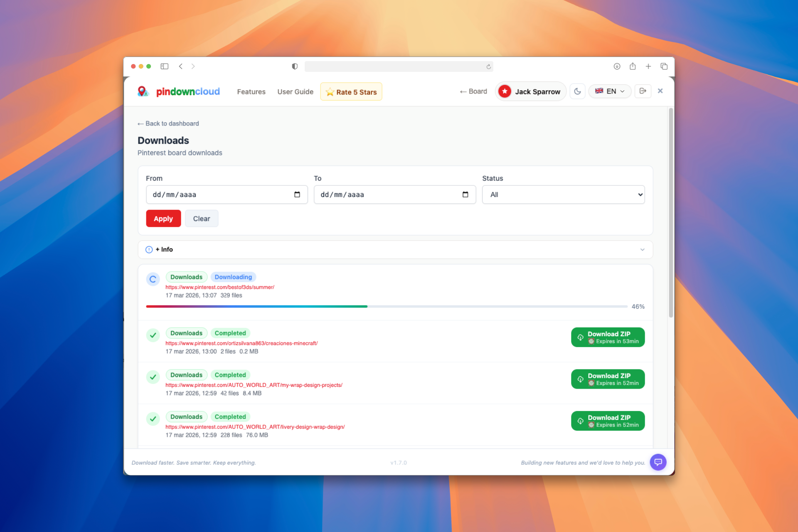798x532 pixels.
Task: Open the From date calendar picker icon
Action: [x=297, y=195]
